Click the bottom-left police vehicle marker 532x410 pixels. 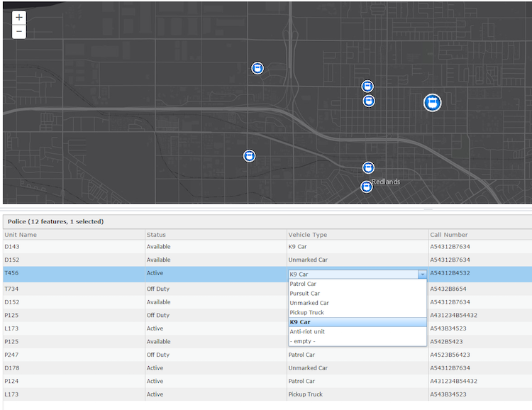(249, 156)
